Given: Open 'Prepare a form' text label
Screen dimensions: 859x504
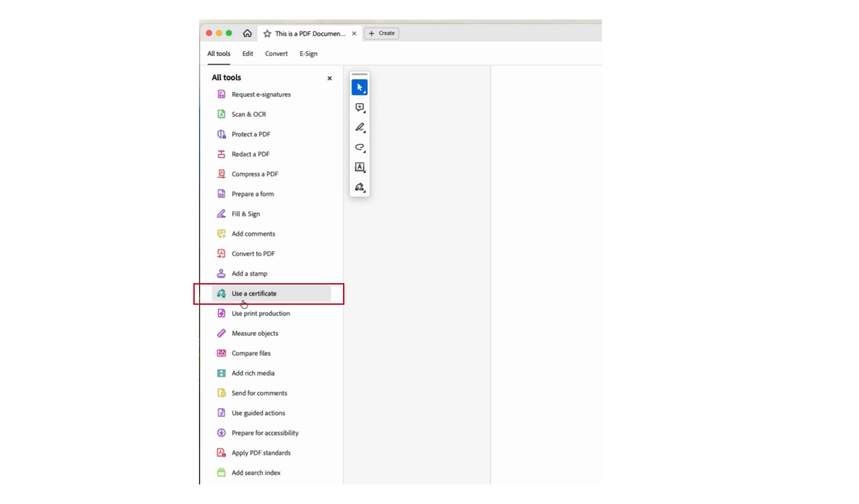Looking at the screenshot, I should (x=253, y=194).
